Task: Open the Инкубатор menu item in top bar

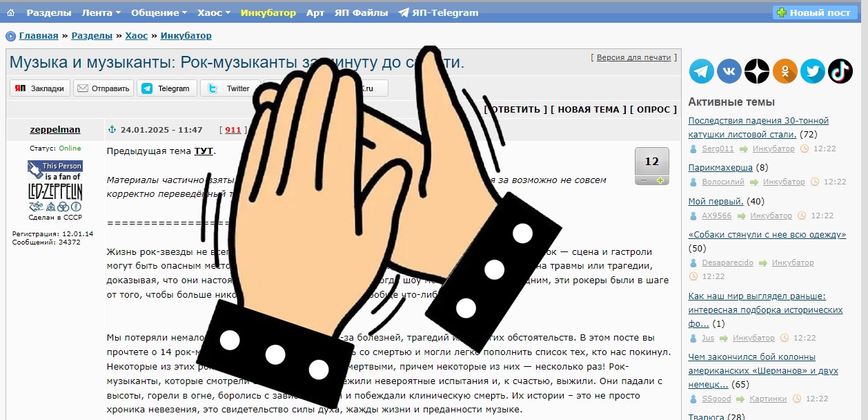Action: click(268, 12)
